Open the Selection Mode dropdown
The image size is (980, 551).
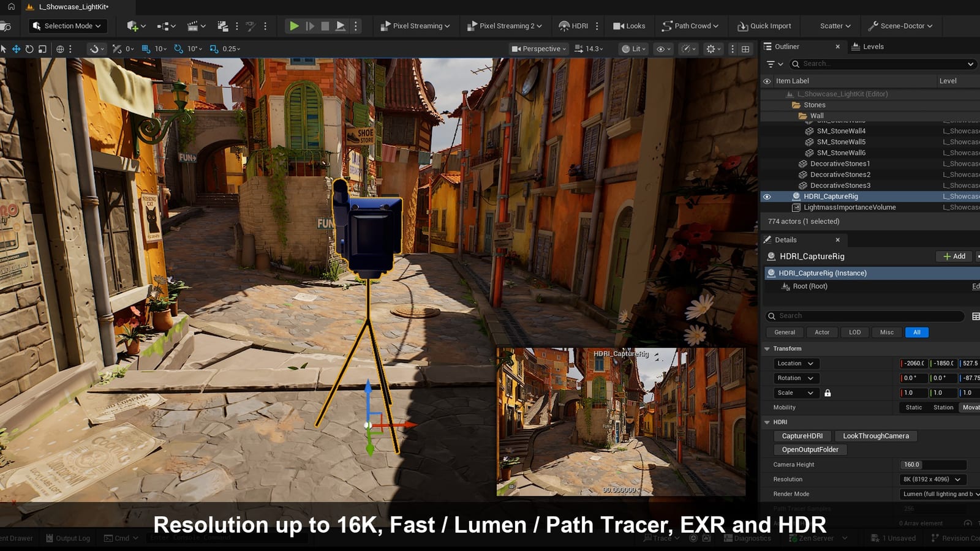pyautogui.click(x=67, y=26)
